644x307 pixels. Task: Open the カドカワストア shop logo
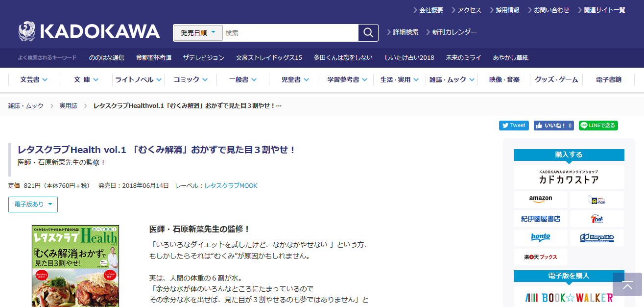pos(569,177)
